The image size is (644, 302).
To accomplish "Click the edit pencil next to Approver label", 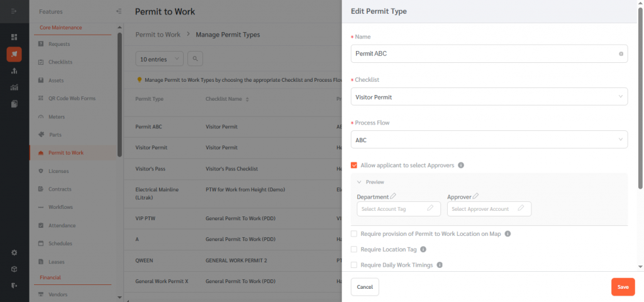I will pos(475,196).
